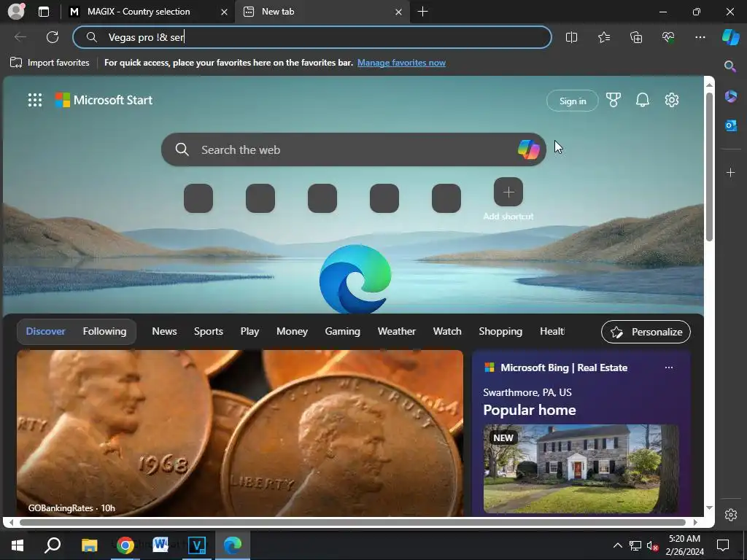This screenshot has height=560, width=747.
Task: Open Collections icon in toolbar
Action: pos(636,37)
